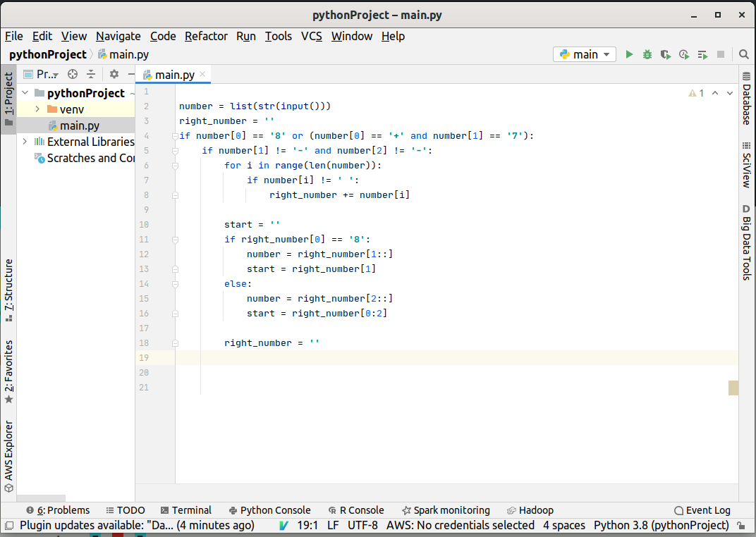Toggle the AWS Explorer tool window
This screenshot has height=537, width=756.
(x=8, y=456)
